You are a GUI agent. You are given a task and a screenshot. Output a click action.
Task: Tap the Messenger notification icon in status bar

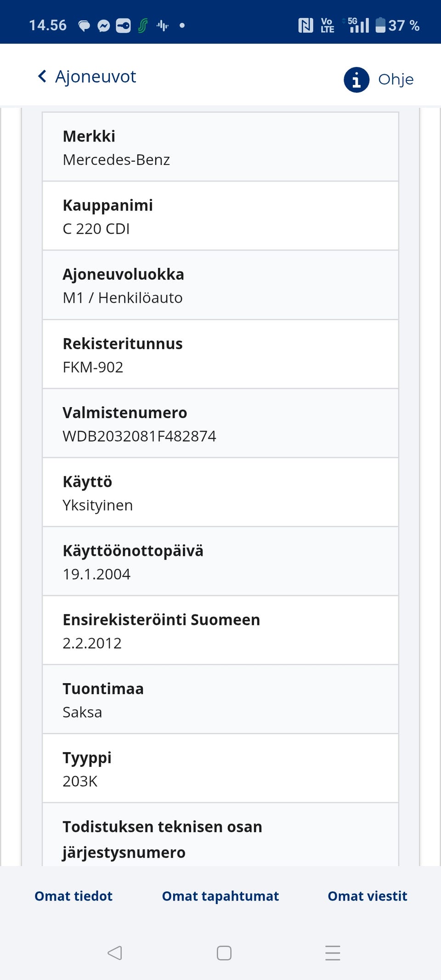(104, 26)
